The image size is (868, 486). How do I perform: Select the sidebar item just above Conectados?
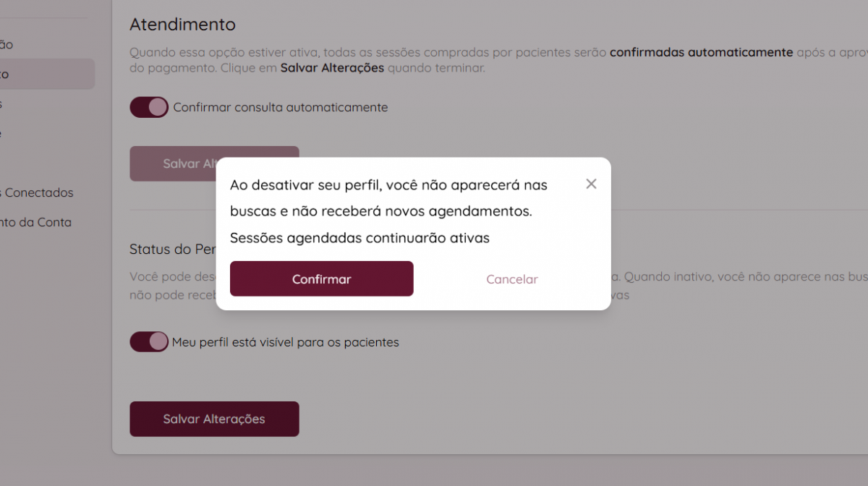click(x=2, y=134)
